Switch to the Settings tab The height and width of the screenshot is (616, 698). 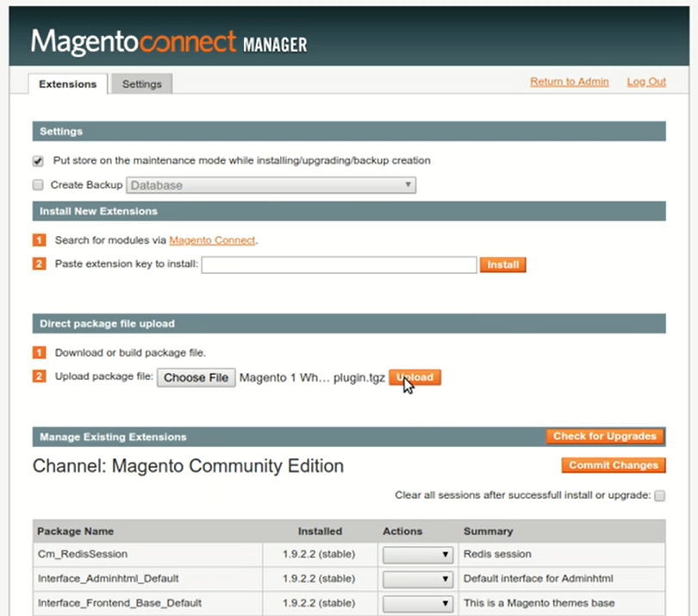point(141,84)
